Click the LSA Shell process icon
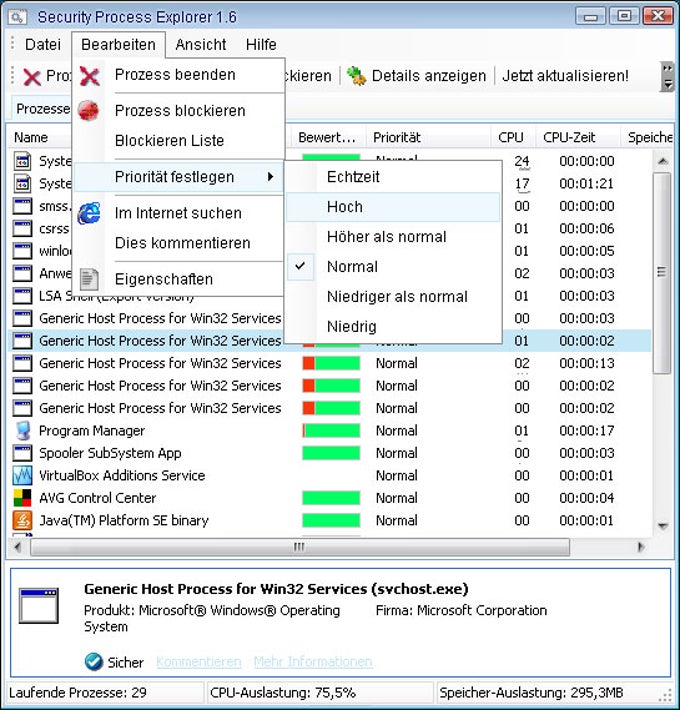Viewport: 680px width, 710px height. point(23,296)
